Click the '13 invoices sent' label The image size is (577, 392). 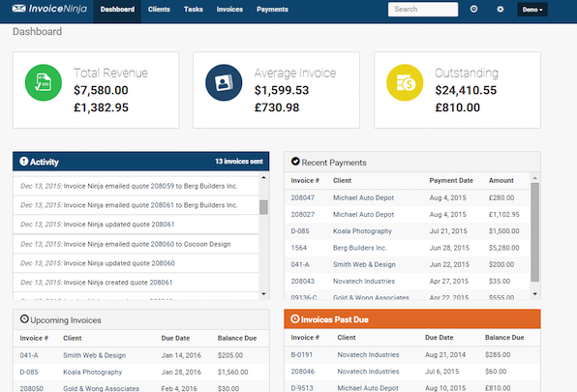click(239, 162)
